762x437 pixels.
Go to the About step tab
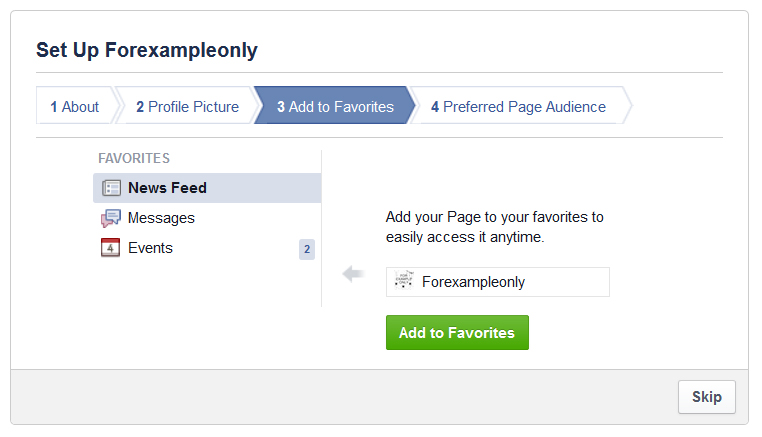[x=75, y=107]
